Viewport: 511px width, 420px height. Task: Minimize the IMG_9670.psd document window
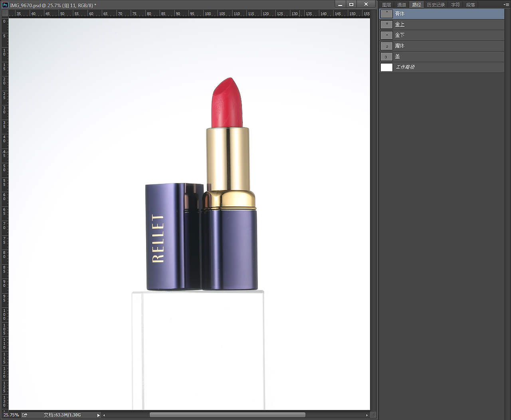340,5
